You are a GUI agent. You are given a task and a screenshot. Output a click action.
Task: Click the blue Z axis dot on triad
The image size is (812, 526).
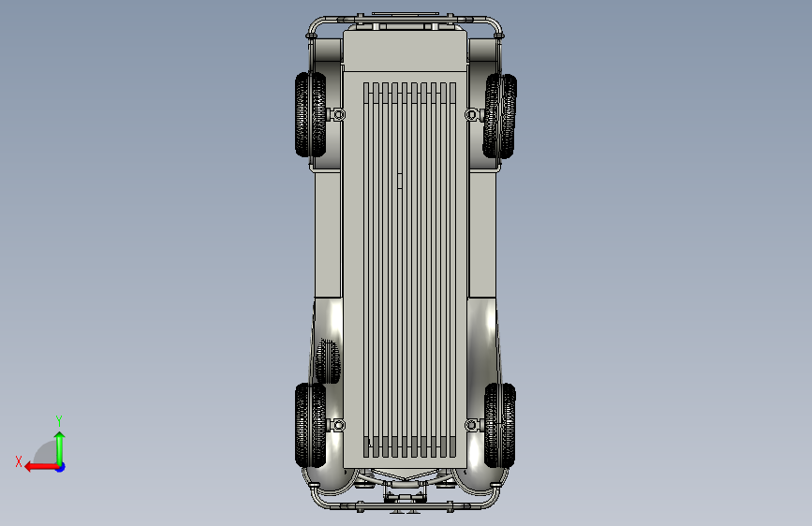(61, 467)
